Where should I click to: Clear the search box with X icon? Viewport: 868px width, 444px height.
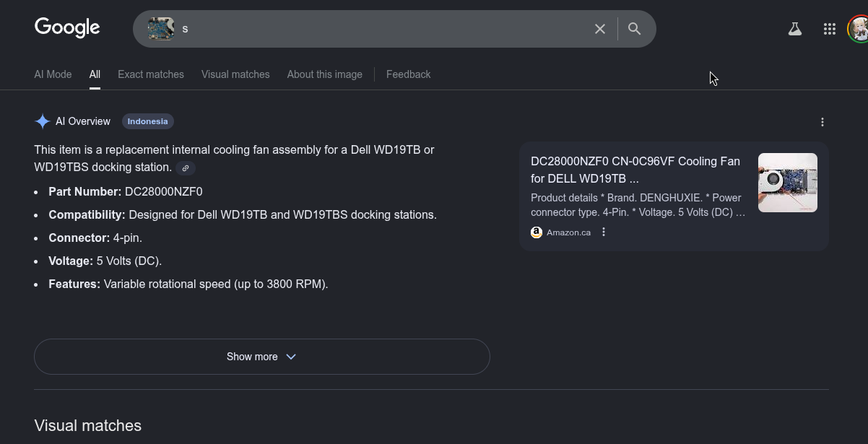[x=600, y=29]
